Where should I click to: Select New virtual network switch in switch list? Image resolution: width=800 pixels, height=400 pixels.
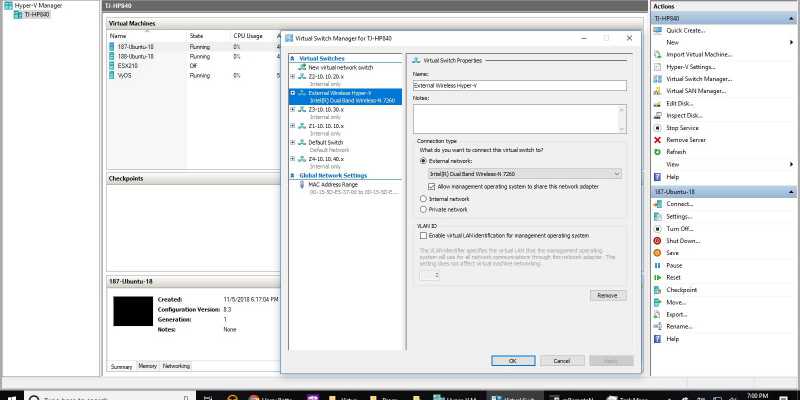pyautogui.click(x=340, y=67)
